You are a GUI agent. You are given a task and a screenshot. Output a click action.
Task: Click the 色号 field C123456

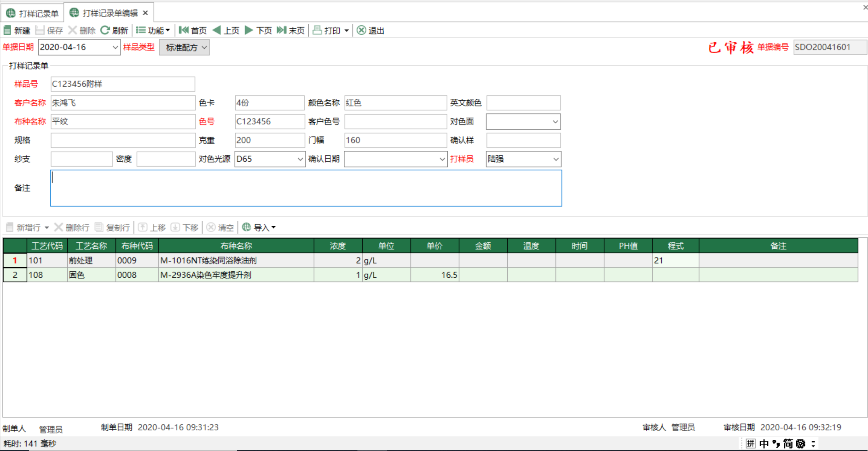[x=269, y=121]
